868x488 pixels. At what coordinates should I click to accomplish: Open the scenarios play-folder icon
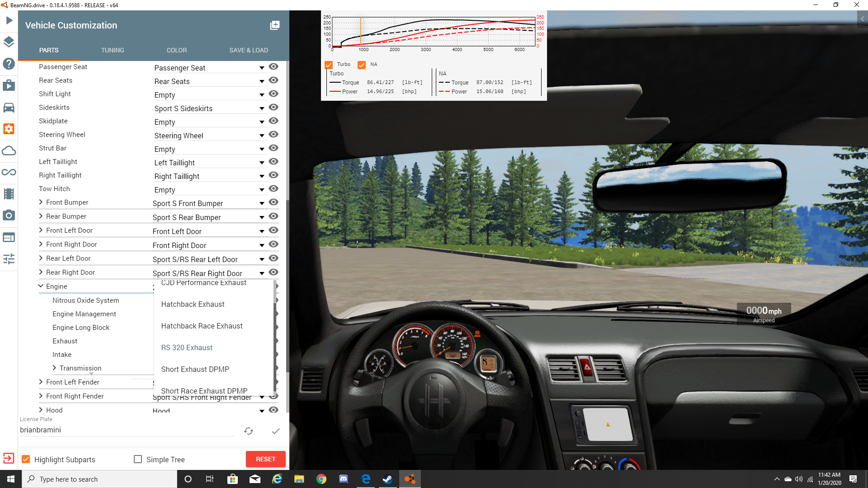coord(9,85)
